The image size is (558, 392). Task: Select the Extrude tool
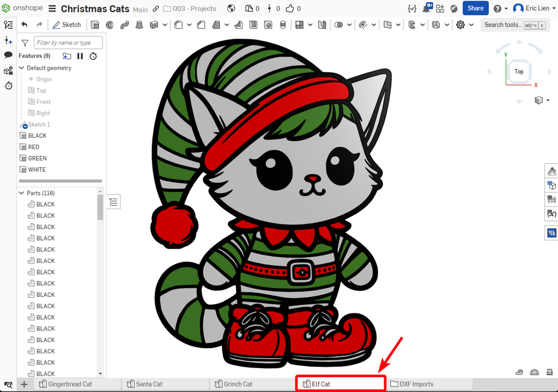[x=95, y=25]
